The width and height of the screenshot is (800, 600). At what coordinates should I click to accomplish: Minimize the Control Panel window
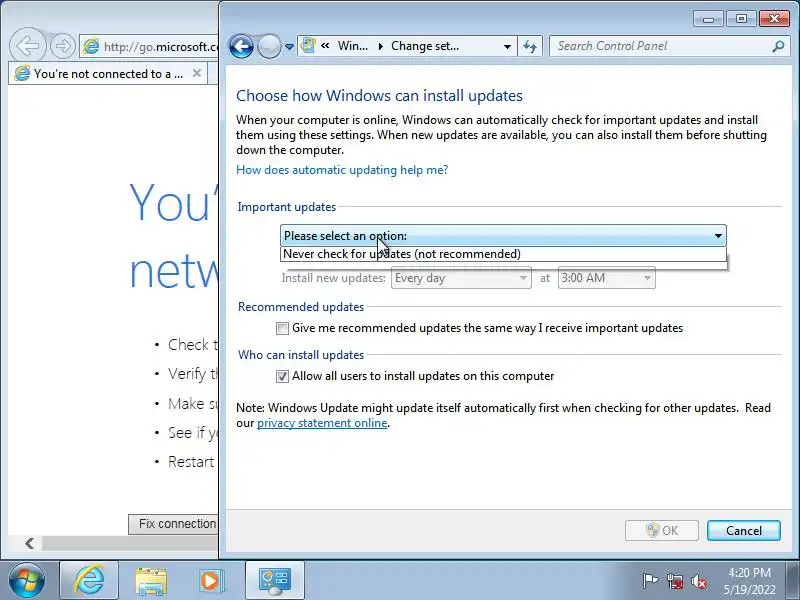(708, 19)
